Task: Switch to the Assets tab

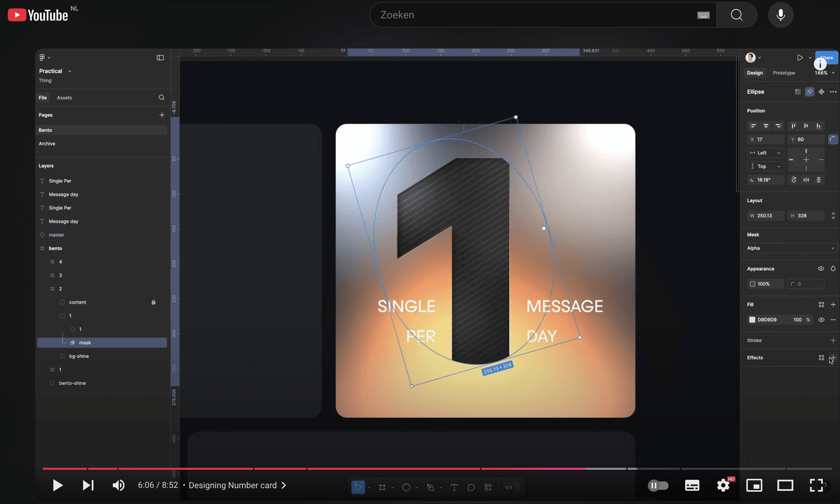Action: 64,98
